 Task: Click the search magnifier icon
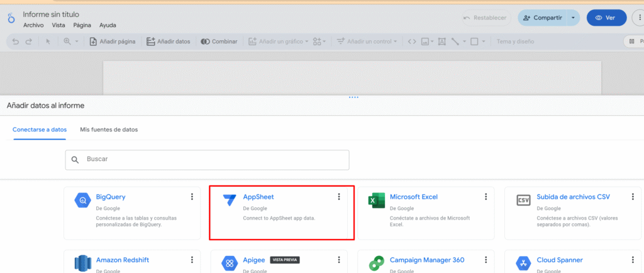click(x=75, y=160)
